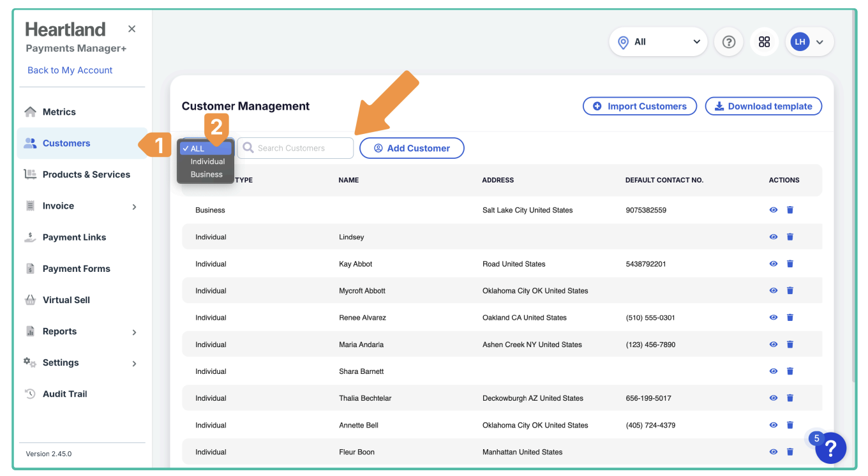View Lindsey's details with eye icon
The image size is (868, 476).
[773, 237]
